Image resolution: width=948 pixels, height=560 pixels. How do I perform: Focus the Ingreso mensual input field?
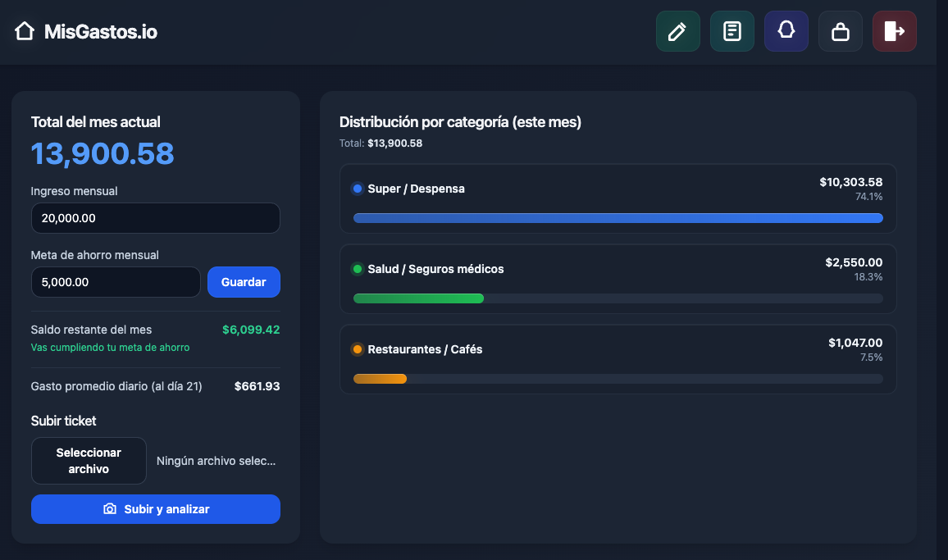pyautogui.click(x=155, y=218)
